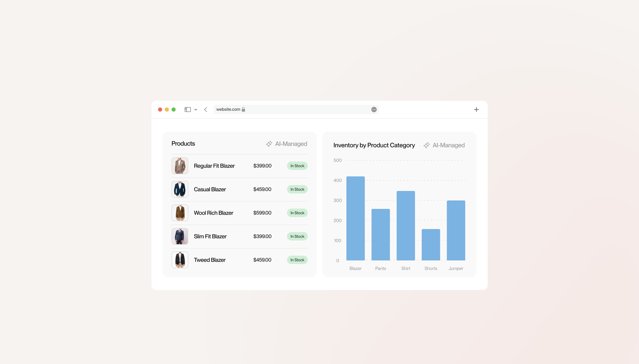The image size is (639, 364).
Task: Select the Shirt bar in the chart
Action: click(406, 226)
